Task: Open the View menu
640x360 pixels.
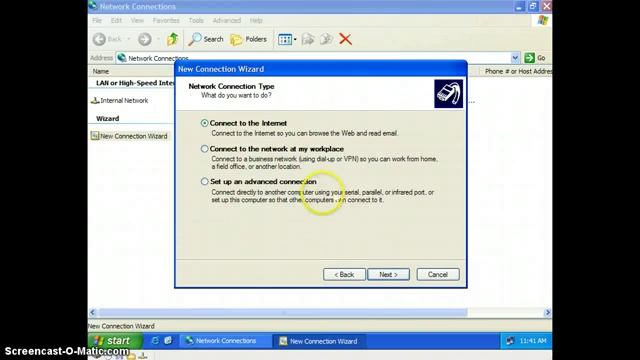Action: coord(137,20)
